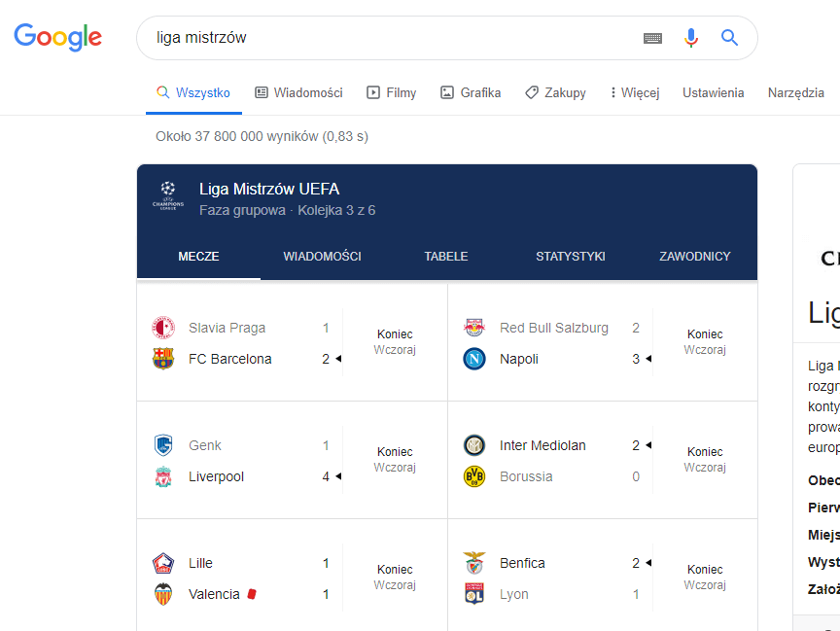Switch to the Statystyki tab
840x631 pixels.
coord(571,257)
